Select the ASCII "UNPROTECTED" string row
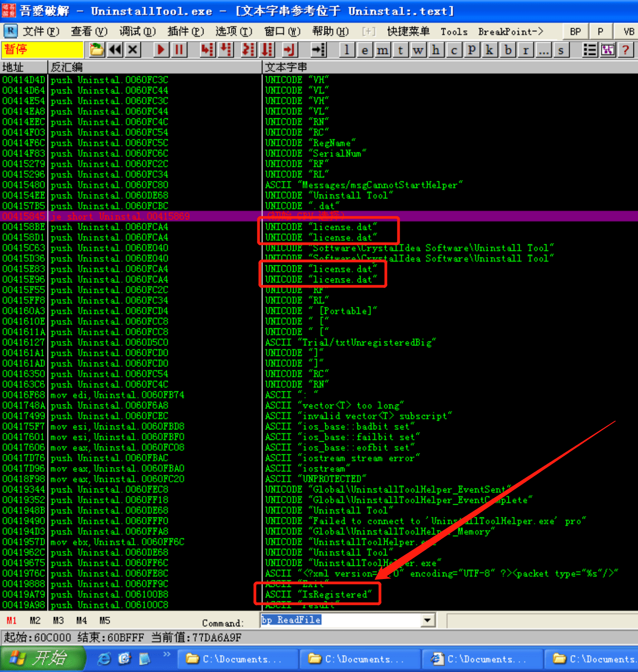 (319, 479)
